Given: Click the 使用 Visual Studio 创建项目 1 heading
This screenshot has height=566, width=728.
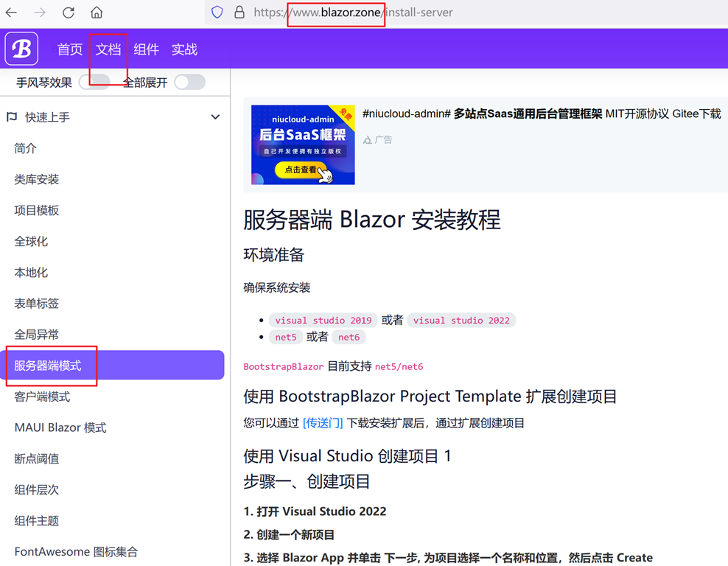Looking at the screenshot, I should [x=347, y=456].
